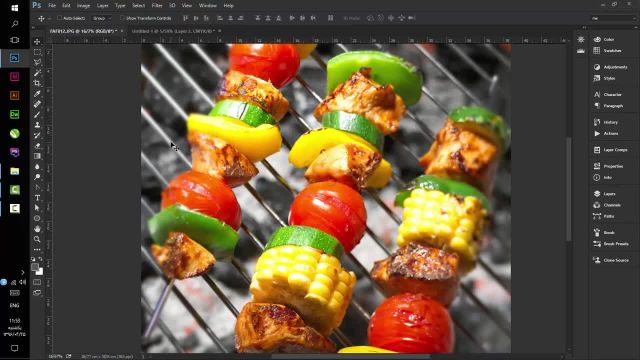Select the History Brush tool
The image size is (640, 360).
[37, 135]
